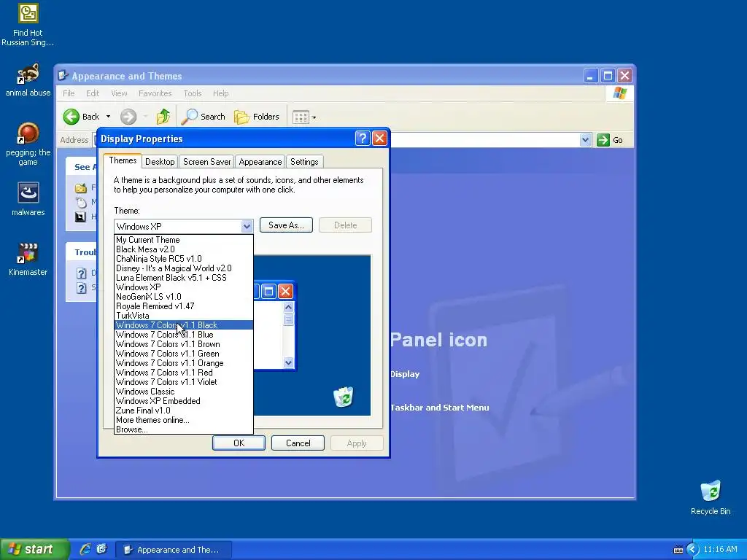Choose Windows 7 Colors v1.1 Green
Image resolution: width=747 pixels, height=560 pixels.
[x=184, y=354]
